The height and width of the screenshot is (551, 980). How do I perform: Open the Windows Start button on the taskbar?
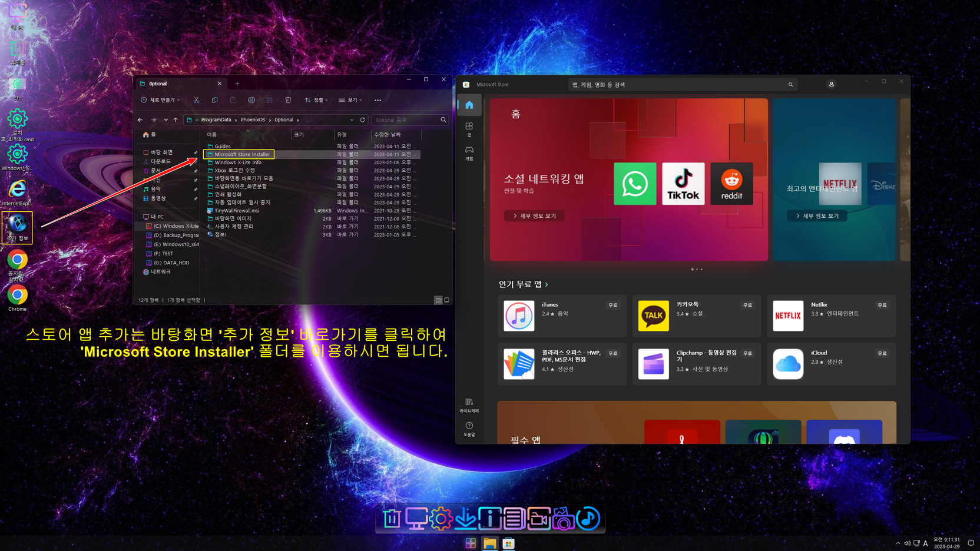(x=471, y=543)
